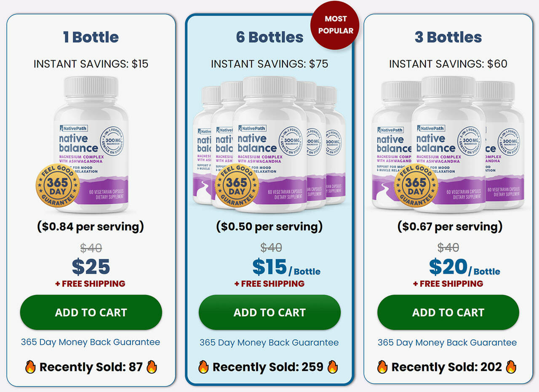539x392 pixels.
Task: Click the 365 Day guarantee badge on 3 Bottles
Action: click(415, 186)
